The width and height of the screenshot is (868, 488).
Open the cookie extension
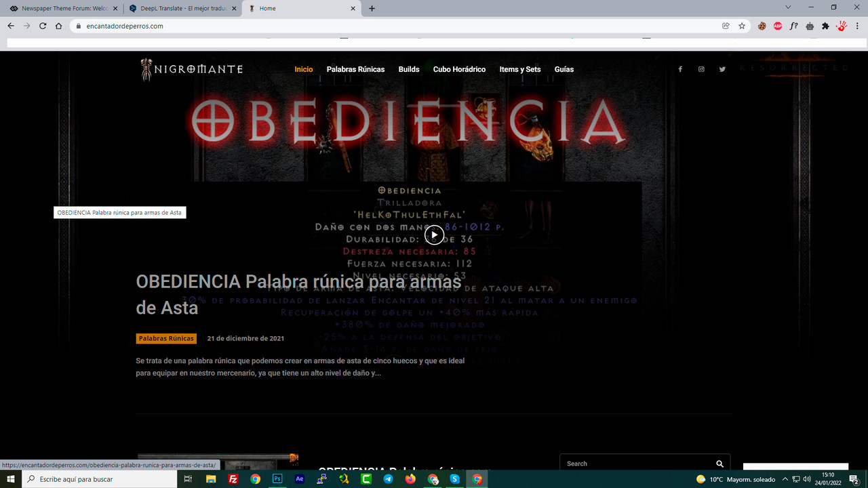[x=762, y=26]
